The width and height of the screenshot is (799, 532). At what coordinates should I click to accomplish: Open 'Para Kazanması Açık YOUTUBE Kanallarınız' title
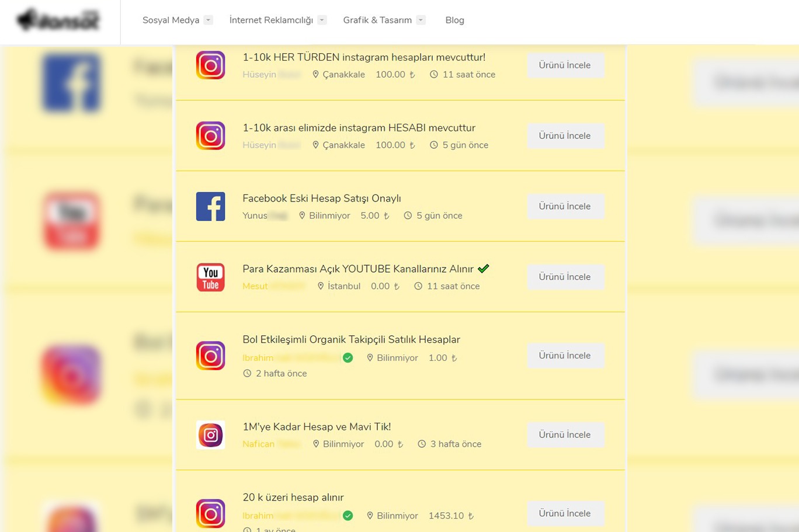coord(358,269)
